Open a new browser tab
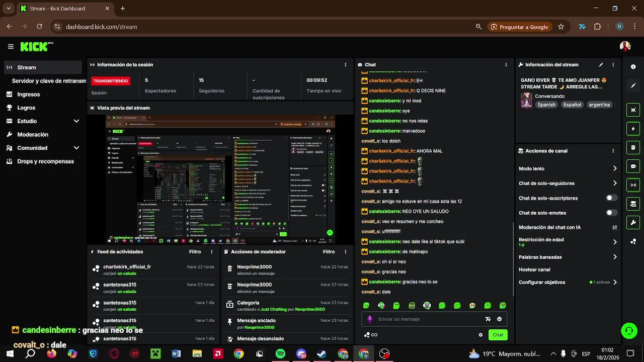Screen dimensions: 644x362 [122, 9]
